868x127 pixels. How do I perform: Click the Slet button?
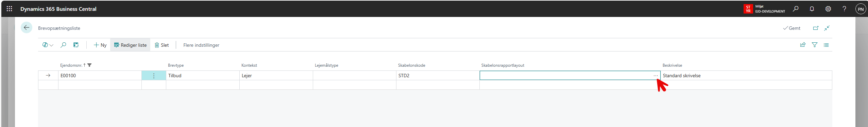[162, 45]
